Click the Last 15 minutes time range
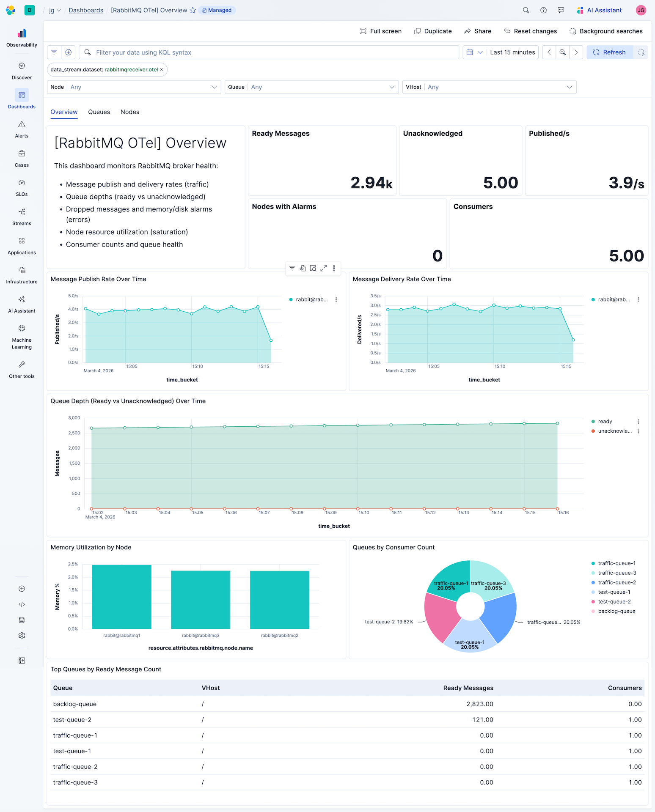Image resolution: width=655 pixels, height=812 pixels. point(512,52)
